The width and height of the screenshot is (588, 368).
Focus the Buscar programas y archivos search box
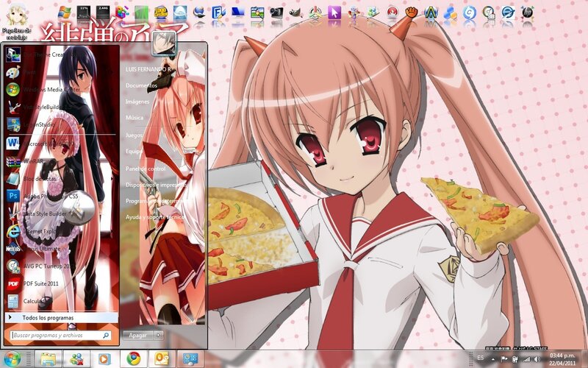click(60, 335)
